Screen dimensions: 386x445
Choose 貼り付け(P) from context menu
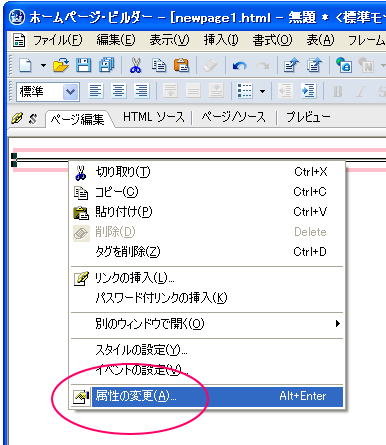[207, 212]
